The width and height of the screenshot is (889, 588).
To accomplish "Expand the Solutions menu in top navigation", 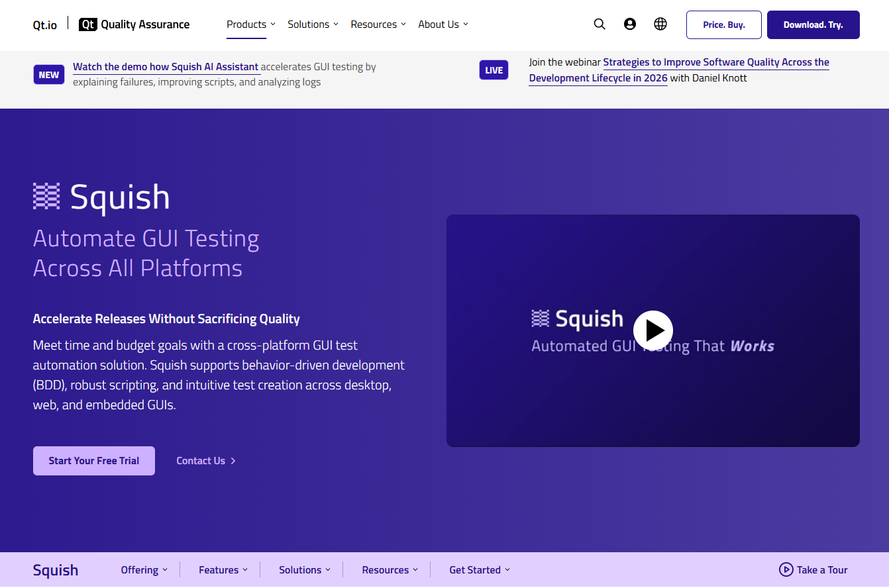I will point(313,24).
